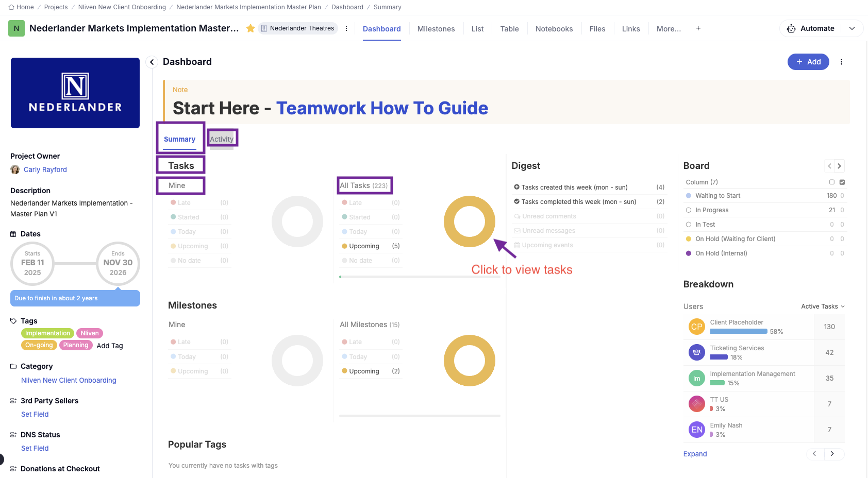This screenshot has height=478, width=868.
Task: Switch to the Table tab
Action: [509, 29]
